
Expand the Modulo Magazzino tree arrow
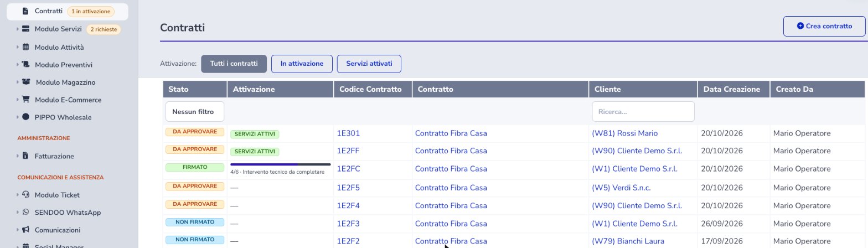pos(17,82)
